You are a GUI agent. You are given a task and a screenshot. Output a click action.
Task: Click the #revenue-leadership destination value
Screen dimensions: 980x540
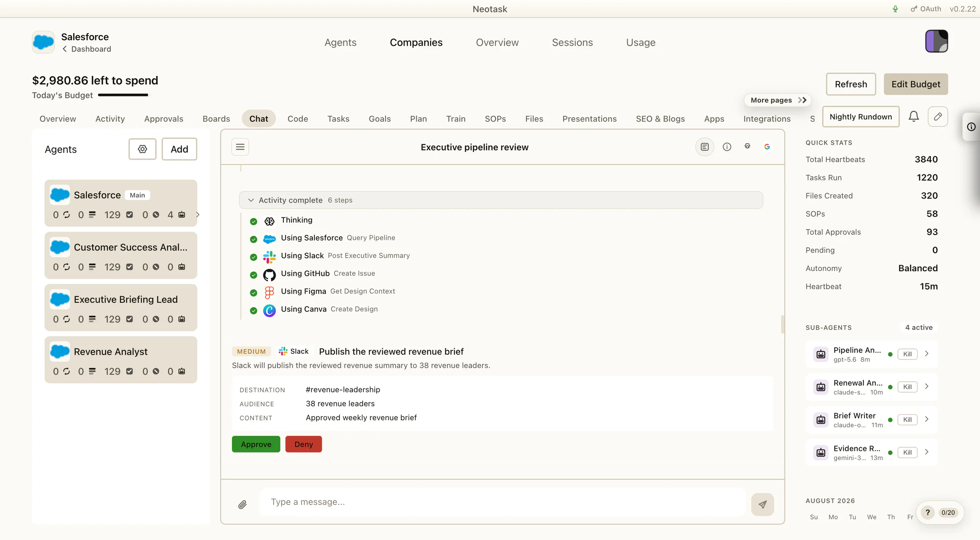[x=343, y=390]
